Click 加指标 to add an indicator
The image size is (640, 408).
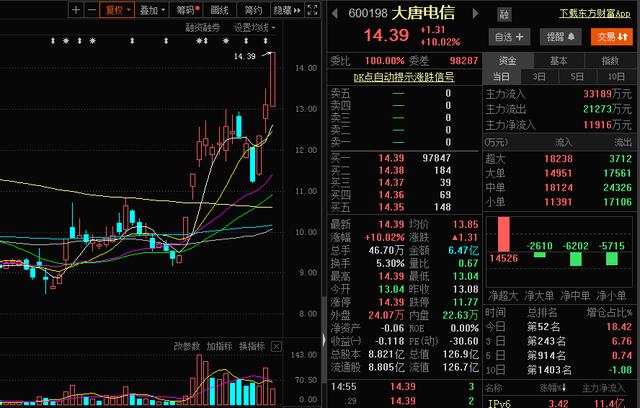220,346
